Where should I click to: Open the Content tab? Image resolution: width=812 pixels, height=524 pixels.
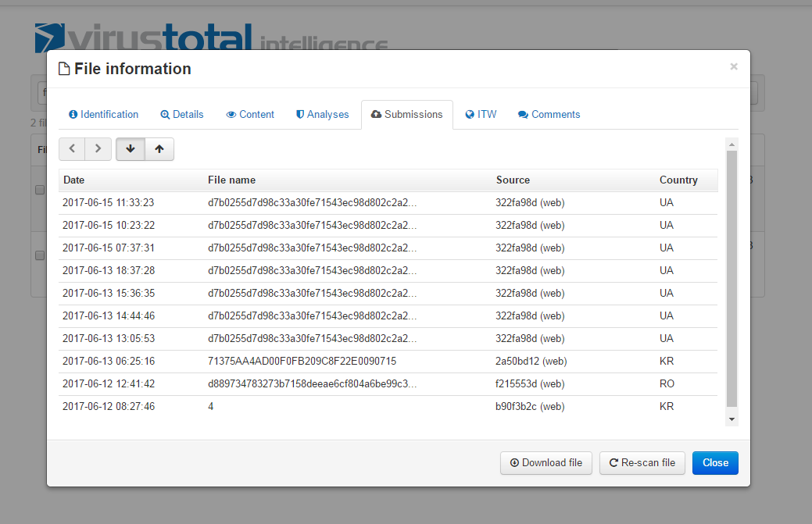[x=250, y=115]
